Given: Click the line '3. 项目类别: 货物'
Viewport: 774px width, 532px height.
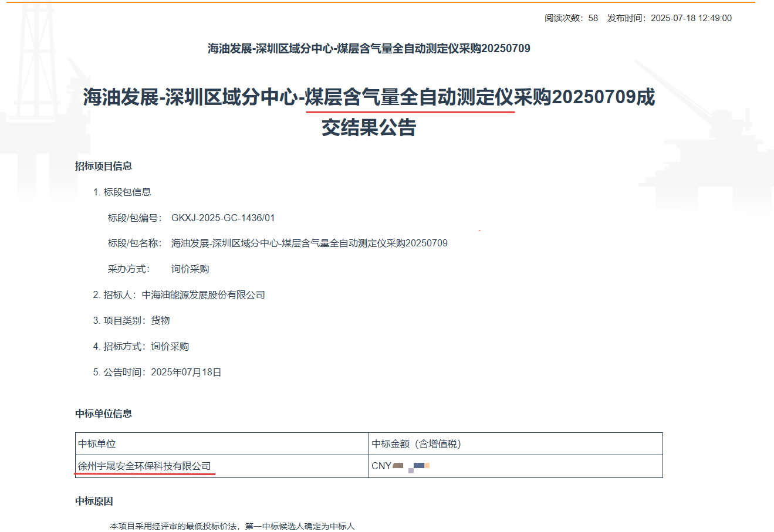Looking at the screenshot, I should 131,320.
